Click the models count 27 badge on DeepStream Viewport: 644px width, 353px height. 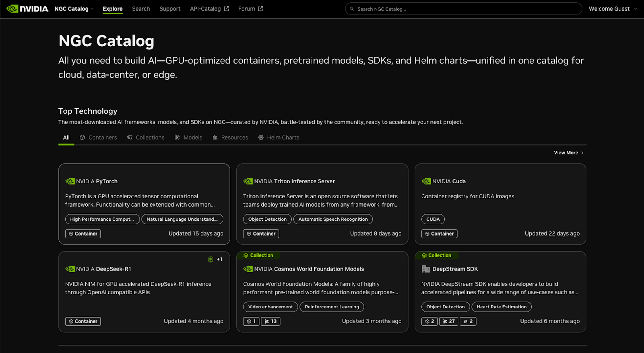click(448, 321)
